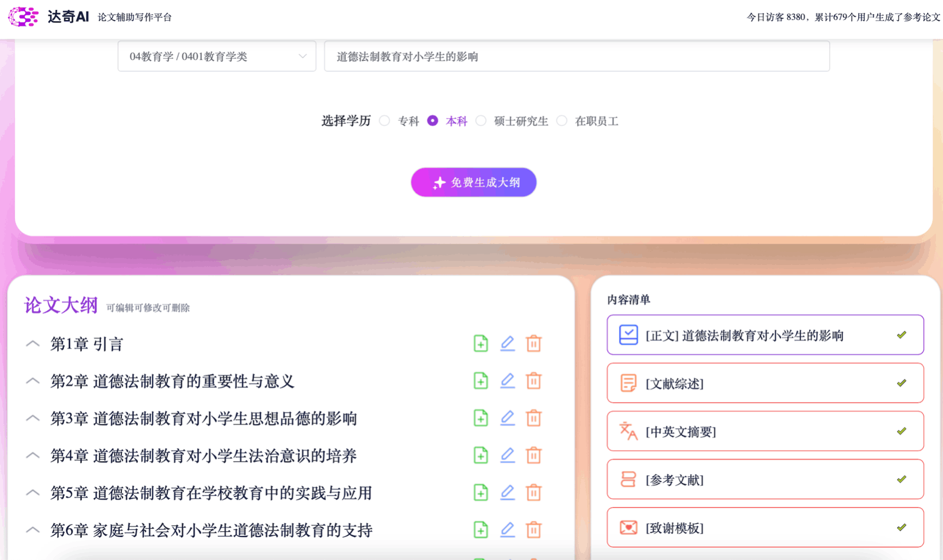Click add-section icon on the 第4章 row
Viewport: 943px width, 560px height.
[480, 455]
